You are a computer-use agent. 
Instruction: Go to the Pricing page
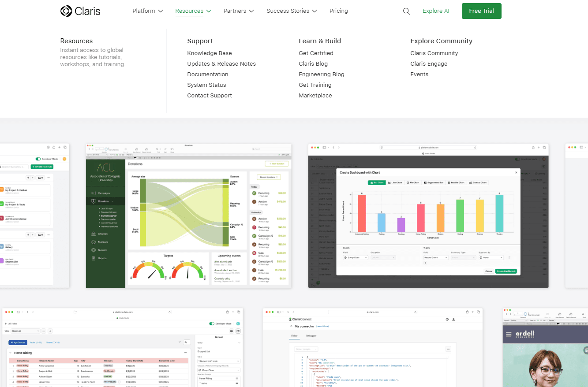(339, 11)
